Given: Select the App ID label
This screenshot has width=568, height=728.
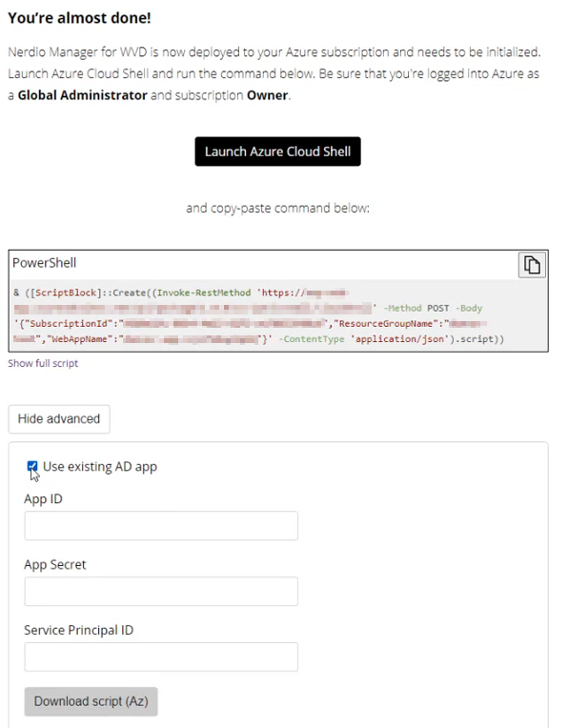Looking at the screenshot, I should coord(43,499).
